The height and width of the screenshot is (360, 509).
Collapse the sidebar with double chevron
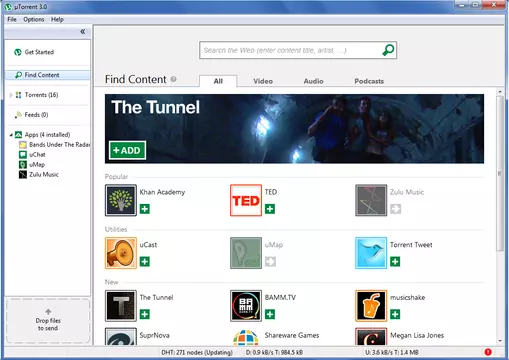pos(83,32)
